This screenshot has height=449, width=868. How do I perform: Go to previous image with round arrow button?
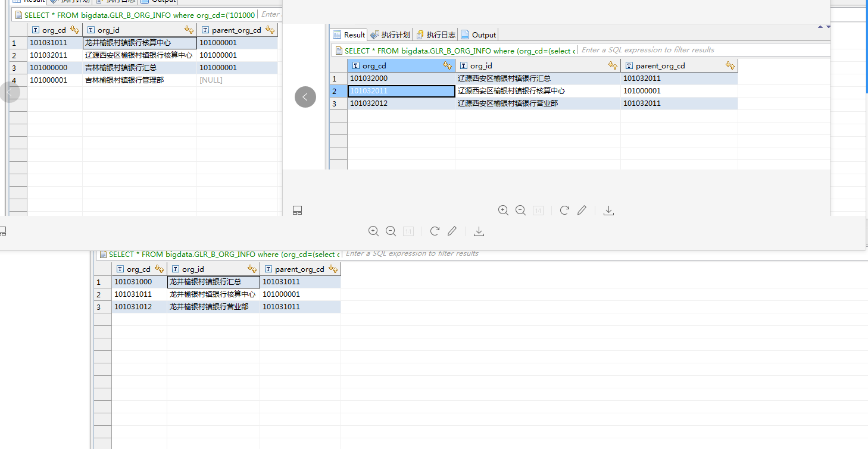(305, 97)
